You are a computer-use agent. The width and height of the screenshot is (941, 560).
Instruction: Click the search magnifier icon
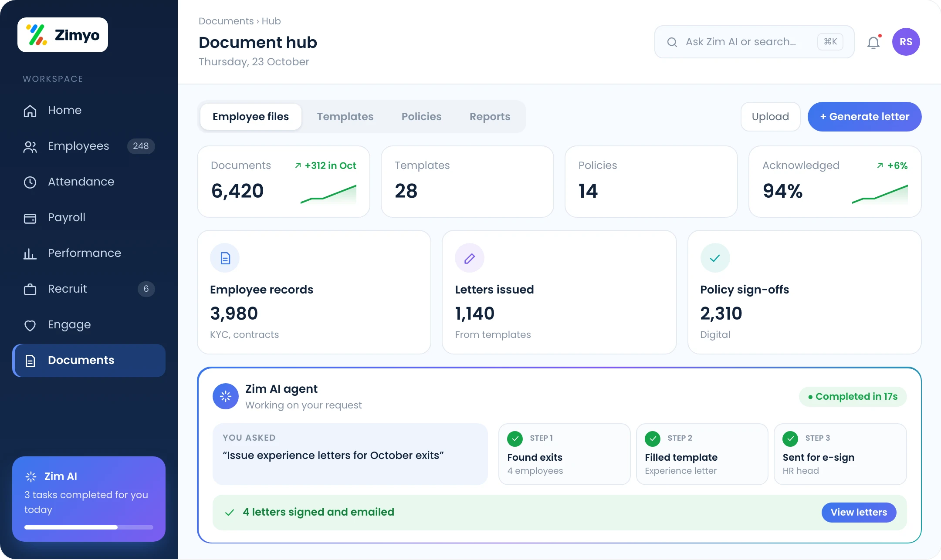pos(672,42)
